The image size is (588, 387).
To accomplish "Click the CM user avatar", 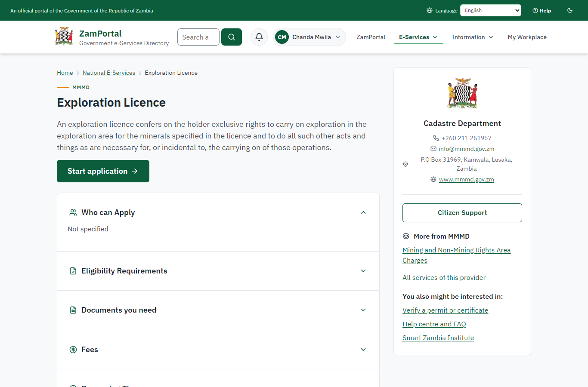I will point(282,37).
